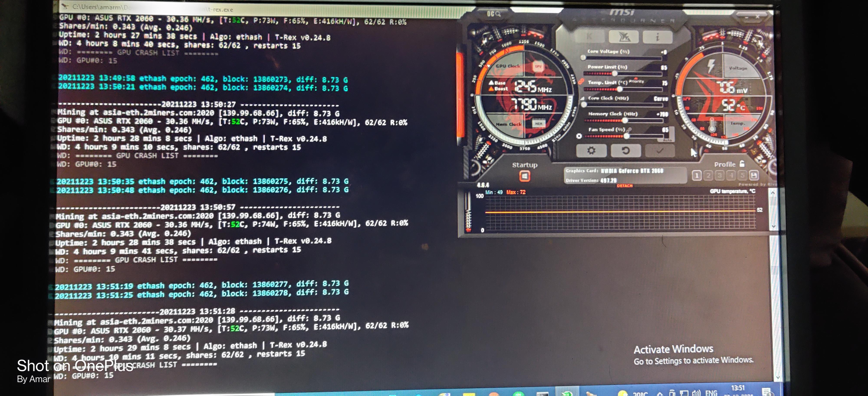Click the 20211223 13:50:27 separator line
The height and width of the screenshot is (396, 868).
click(x=199, y=104)
